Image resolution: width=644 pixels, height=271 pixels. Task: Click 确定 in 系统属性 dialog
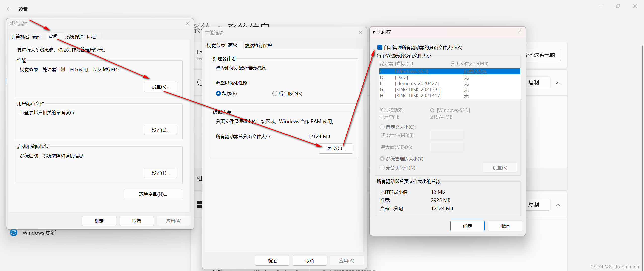tap(99, 221)
